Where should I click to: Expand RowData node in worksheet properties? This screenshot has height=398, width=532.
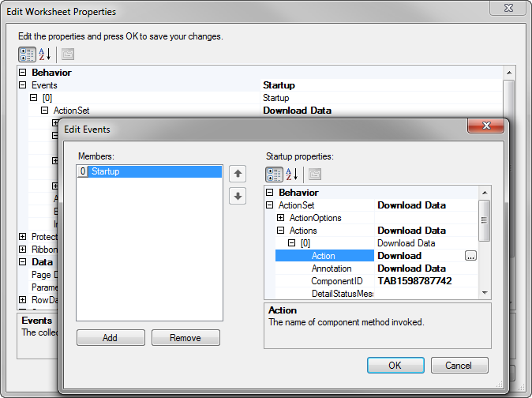click(x=23, y=299)
